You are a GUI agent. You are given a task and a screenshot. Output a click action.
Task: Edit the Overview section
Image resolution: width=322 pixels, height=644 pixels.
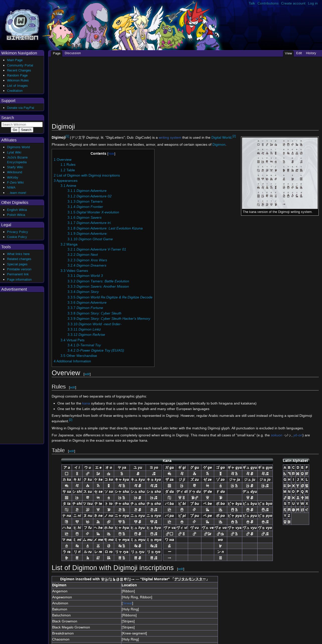[87, 374]
